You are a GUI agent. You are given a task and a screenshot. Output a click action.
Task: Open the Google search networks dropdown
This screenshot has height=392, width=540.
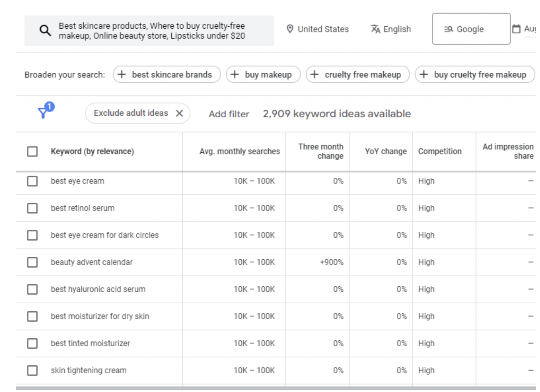[471, 29]
